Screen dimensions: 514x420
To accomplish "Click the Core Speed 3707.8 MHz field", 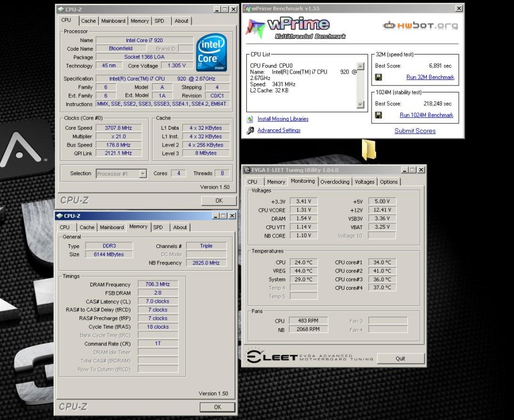I will 118,128.
